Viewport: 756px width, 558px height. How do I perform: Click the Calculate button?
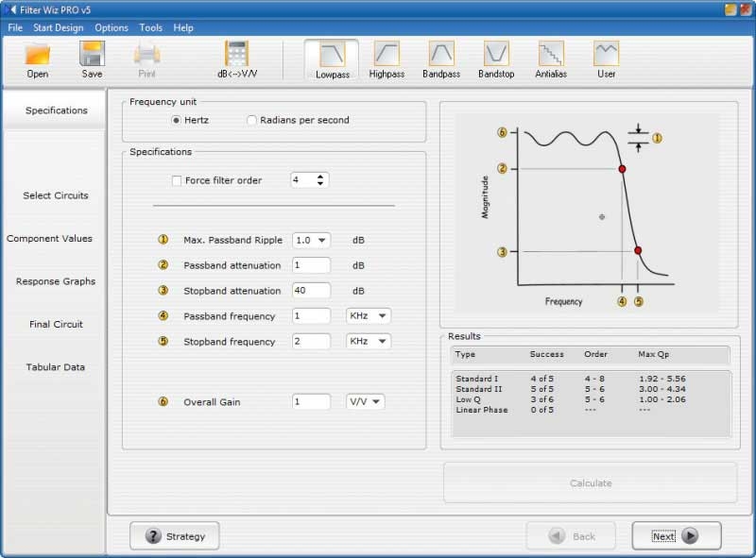pos(590,482)
